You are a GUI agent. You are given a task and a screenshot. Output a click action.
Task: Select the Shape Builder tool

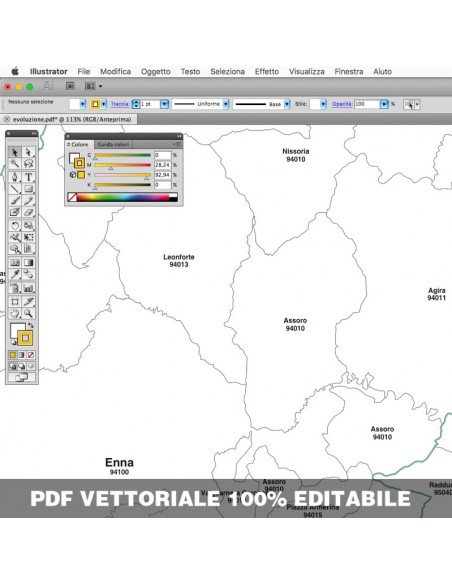pyautogui.click(x=15, y=248)
